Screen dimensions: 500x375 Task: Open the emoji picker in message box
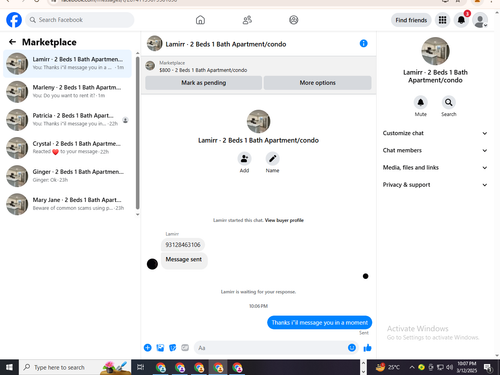[x=352, y=348]
